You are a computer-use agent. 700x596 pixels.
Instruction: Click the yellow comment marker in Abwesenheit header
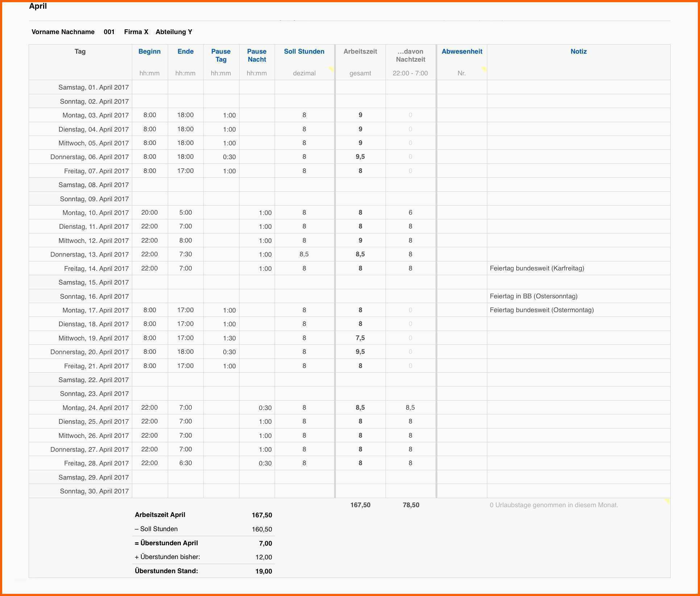[x=484, y=69]
